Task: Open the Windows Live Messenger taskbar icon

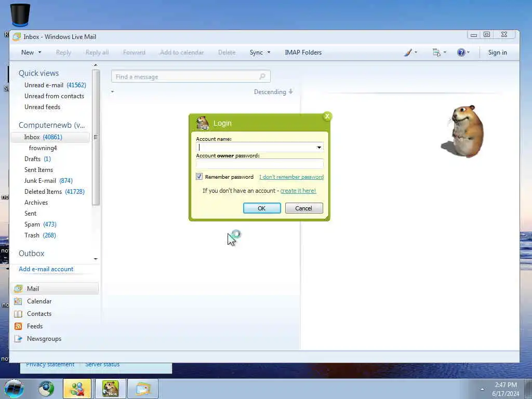Action: click(77, 389)
